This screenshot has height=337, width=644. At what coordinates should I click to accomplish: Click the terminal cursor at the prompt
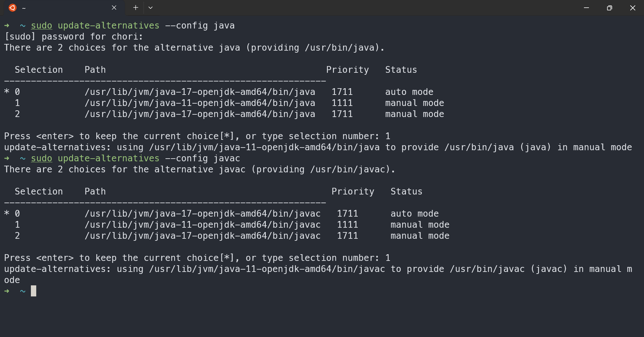[x=34, y=291]
